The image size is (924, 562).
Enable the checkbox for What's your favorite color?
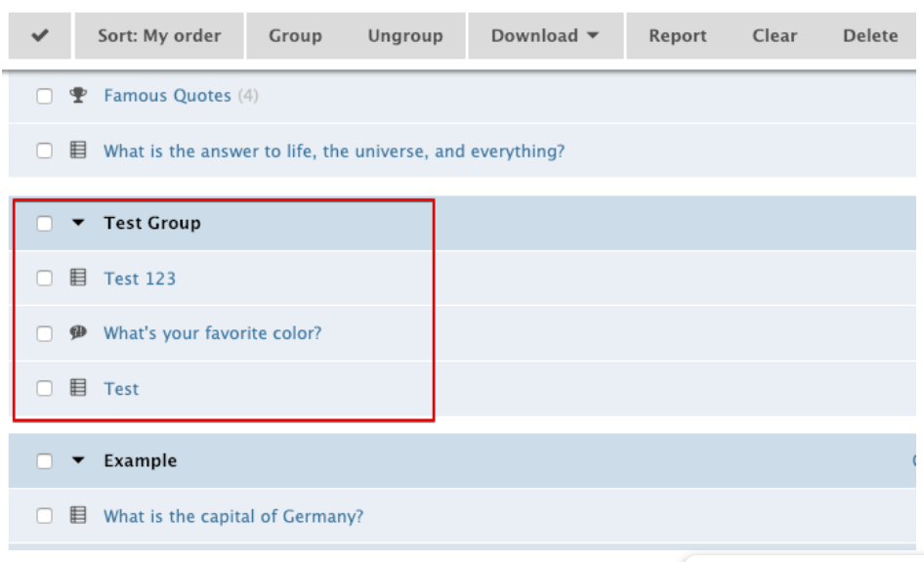click(x=44, y=333)
